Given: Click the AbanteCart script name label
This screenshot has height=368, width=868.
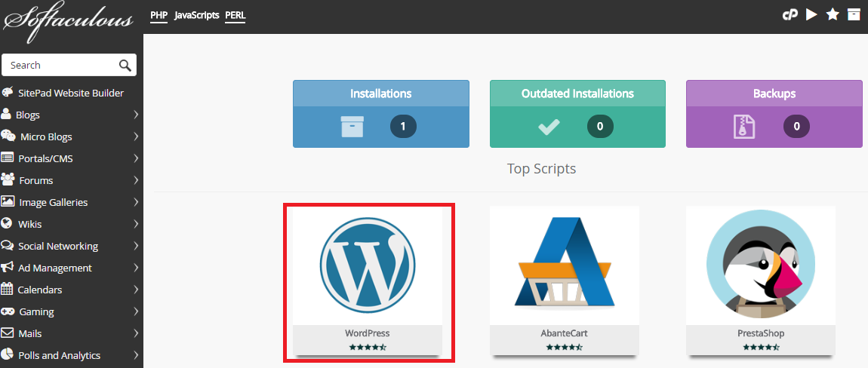Looking at the screenshot, I should pos(564,333).
